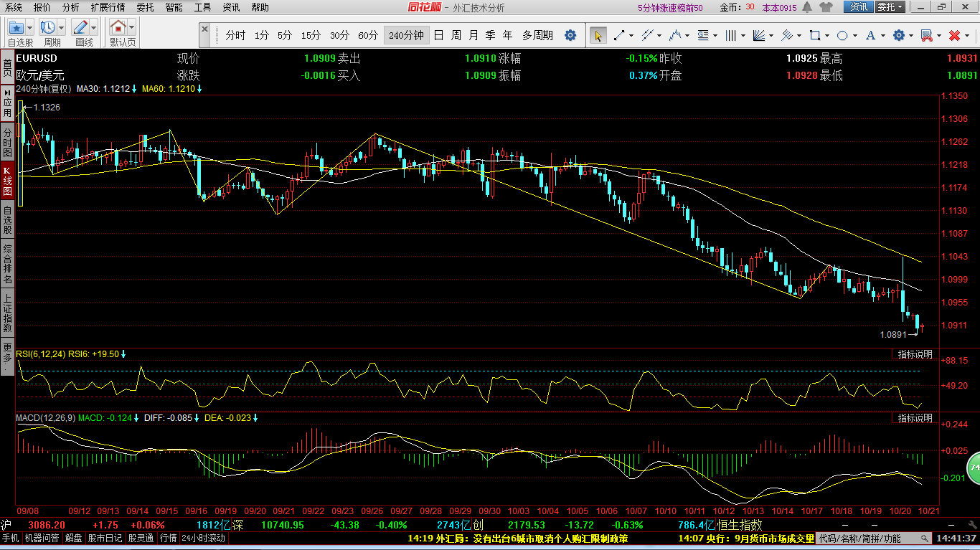Switch to 30分 period
The height and width of the screenshot is (550, 980).
pos(339,35)
